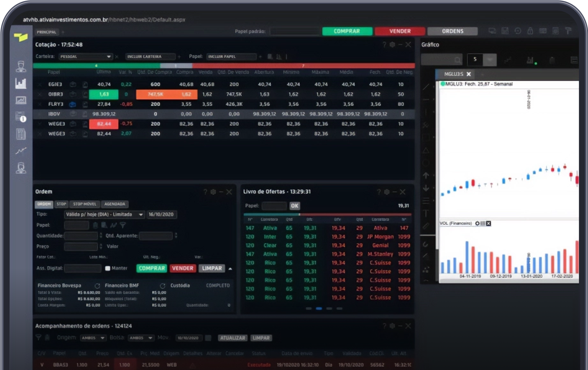The width and height of the screenshot is (588, 370).
Task: Click the OIBR3 ticker in quote table
Action: tap(55, 94)
